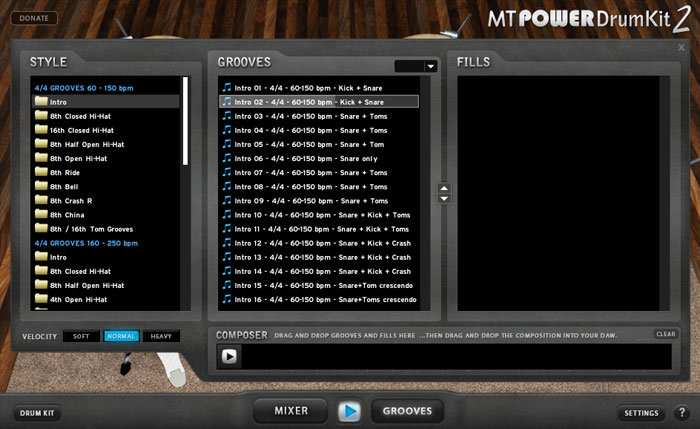The height and width of the screenshot is (429, 700).
Task: Open the 8th Half Open Hi-Hat folder under 60-150 bpm
Action: [106, 144]
